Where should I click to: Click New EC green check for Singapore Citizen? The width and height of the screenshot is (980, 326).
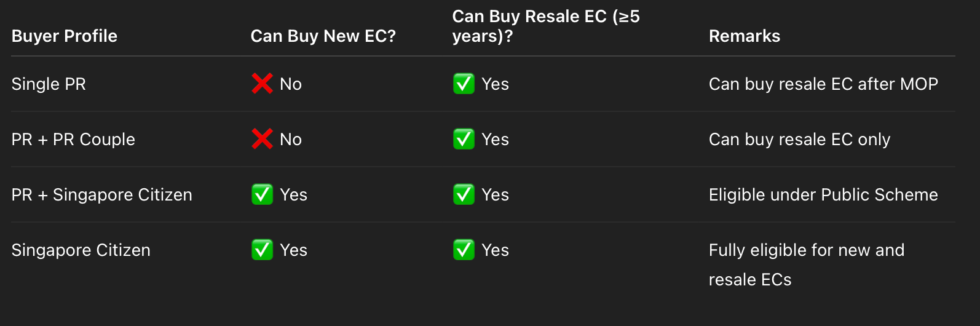(x=262, y=250)
